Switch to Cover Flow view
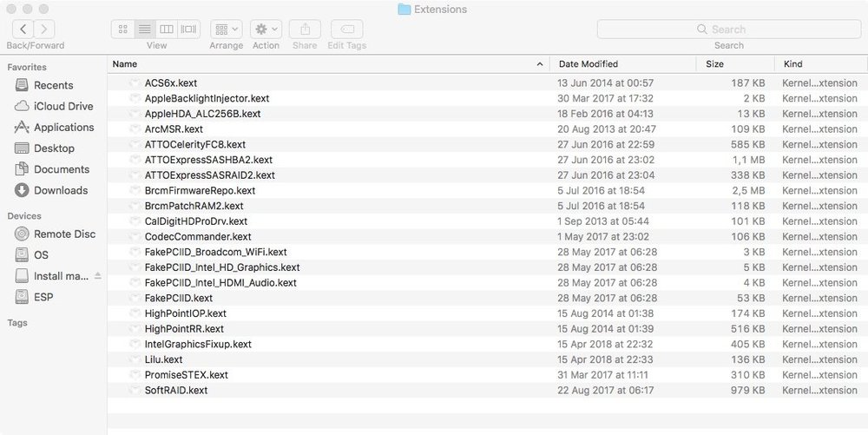 pyautogui.click(x=188, y=30)
